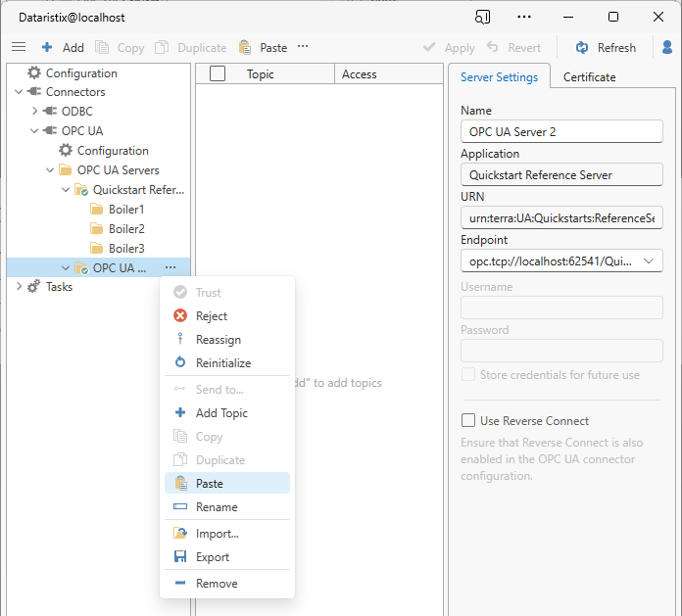Expand the Tasks tree node

[19, 287]
